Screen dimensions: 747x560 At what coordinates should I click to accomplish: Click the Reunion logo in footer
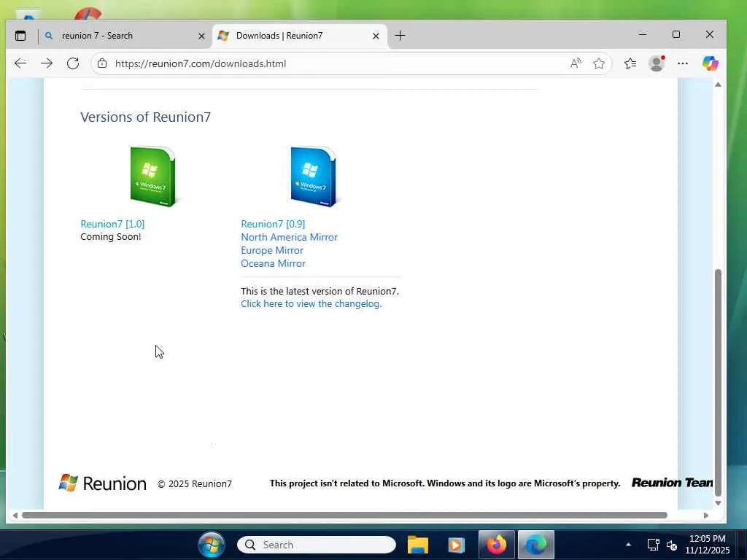click(x=102, y=483)
